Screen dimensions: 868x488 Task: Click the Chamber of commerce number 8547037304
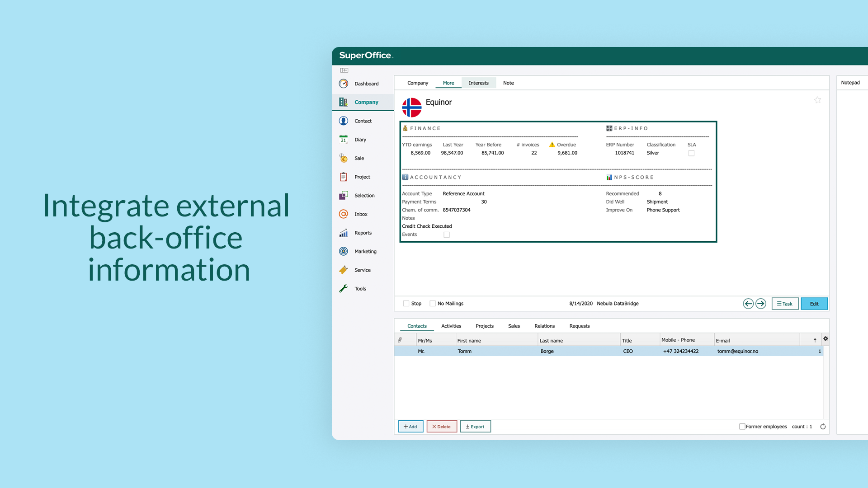(457, 210)
